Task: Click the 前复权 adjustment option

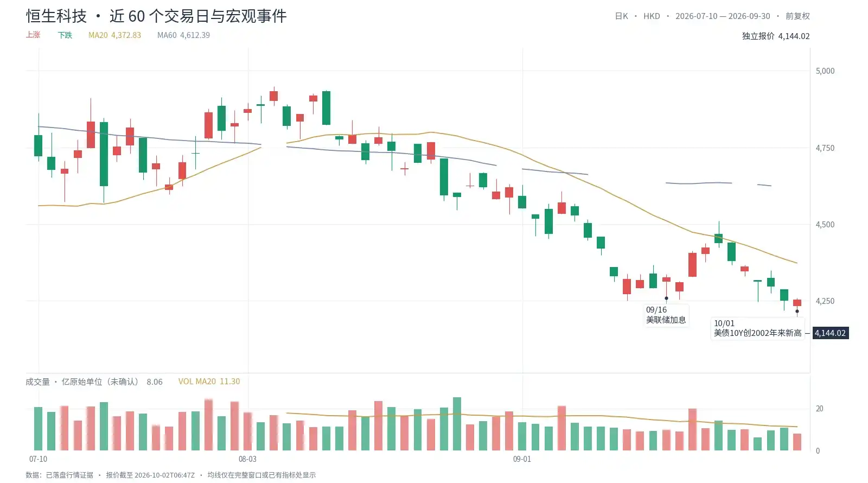Action: click(797, 16)
